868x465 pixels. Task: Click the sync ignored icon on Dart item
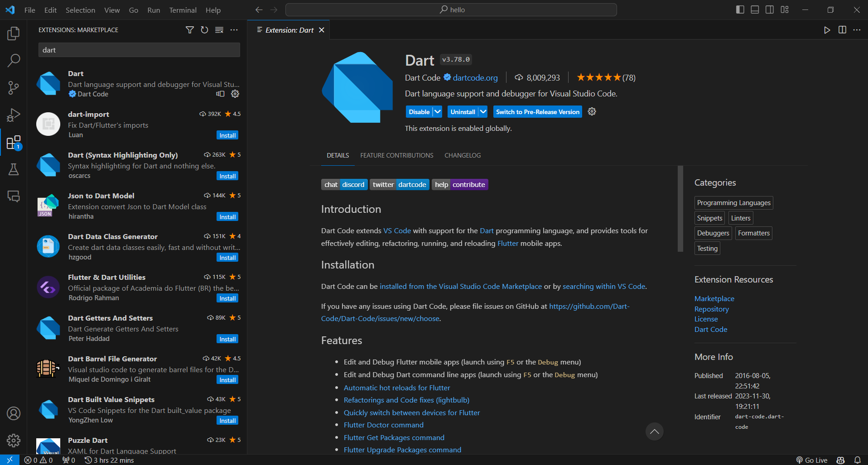click(221, 94)
